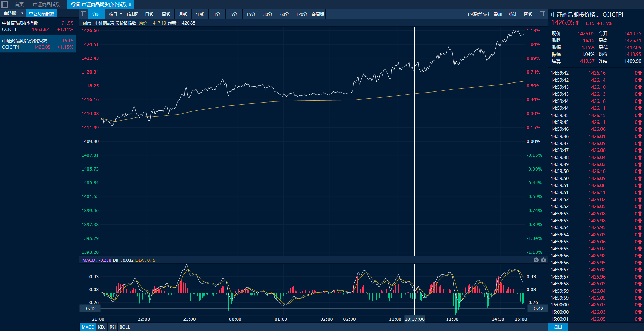
Task: Switch to 多日 chart view
Action: 113,14
